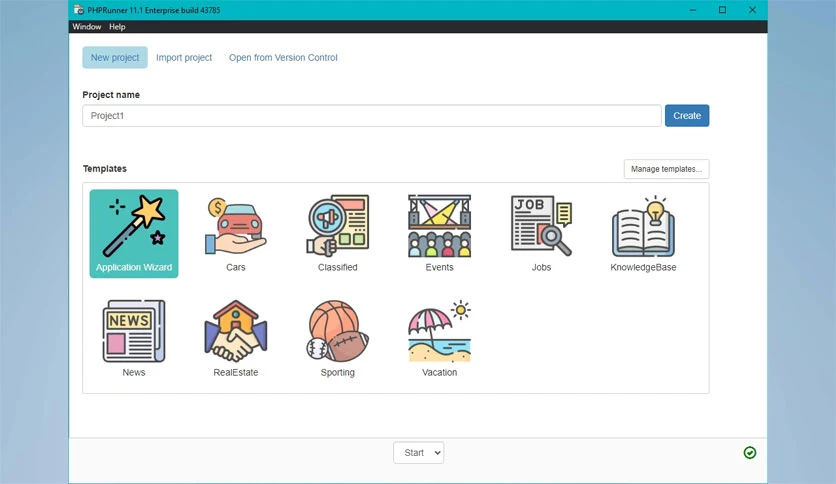Select the Events template icon
This screenshot has height=484, width=836.
(x=439, y=225)
